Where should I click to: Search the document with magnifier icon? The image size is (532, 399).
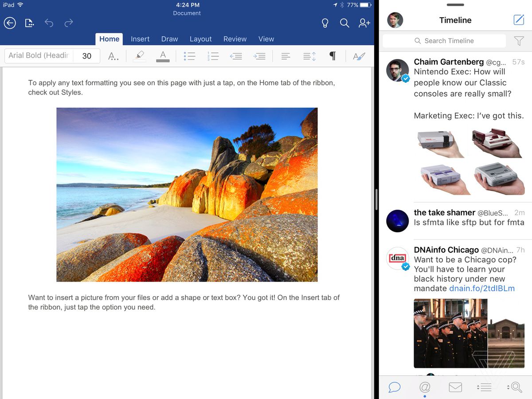pyautogui.click(x=344, y=23)
